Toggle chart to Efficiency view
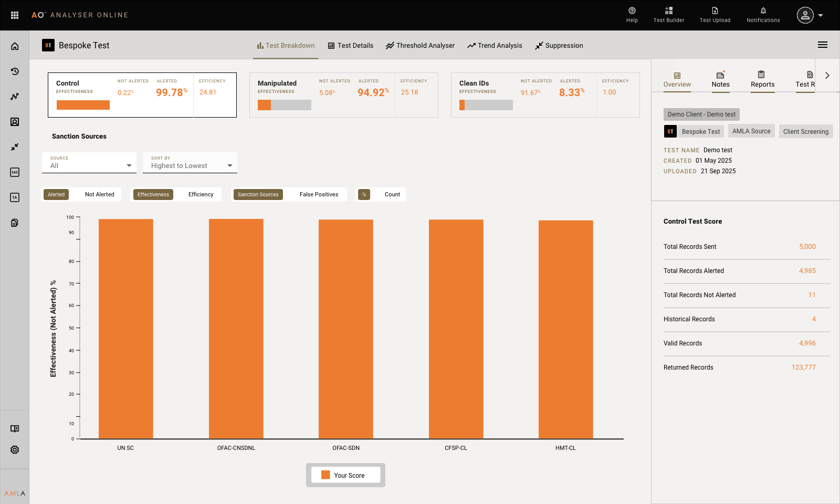Screen dimensions: 840x504 click(201, 195)
